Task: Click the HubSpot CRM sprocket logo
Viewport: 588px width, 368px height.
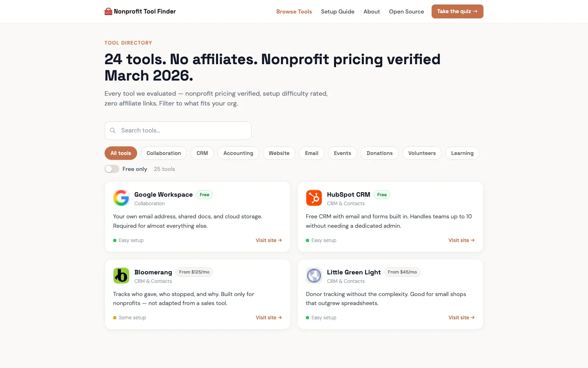Action: [314, 198]
